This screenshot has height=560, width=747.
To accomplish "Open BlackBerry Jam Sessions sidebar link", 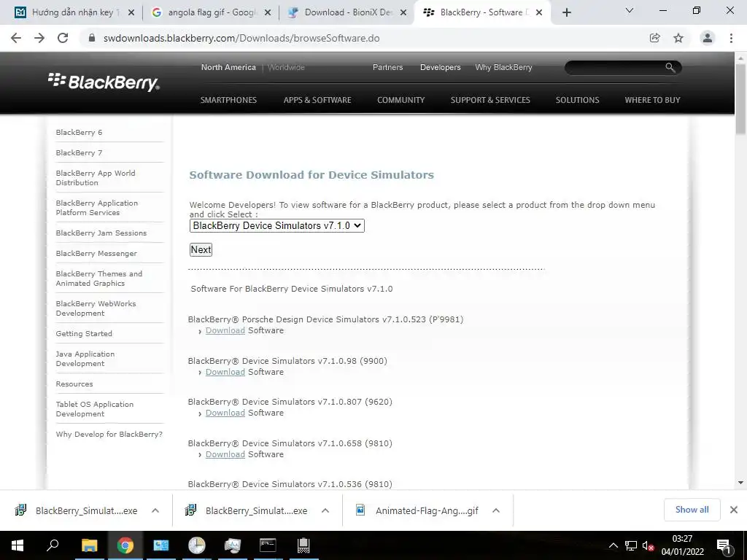I will tap(101, 233).
